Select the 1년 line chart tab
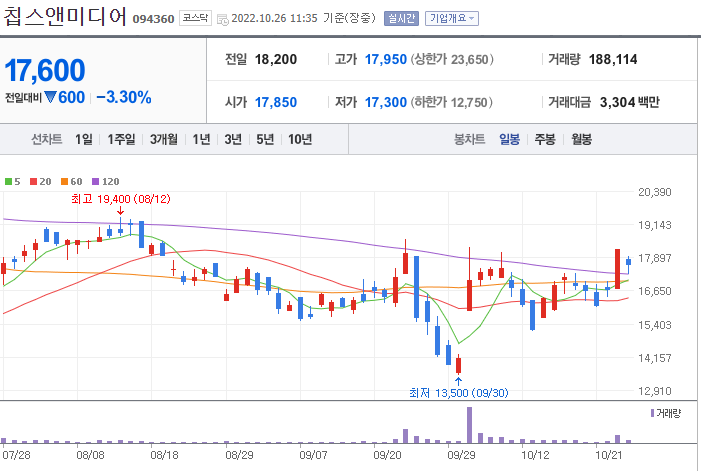Viewport: 701px width, 471px height. [201, 139]
